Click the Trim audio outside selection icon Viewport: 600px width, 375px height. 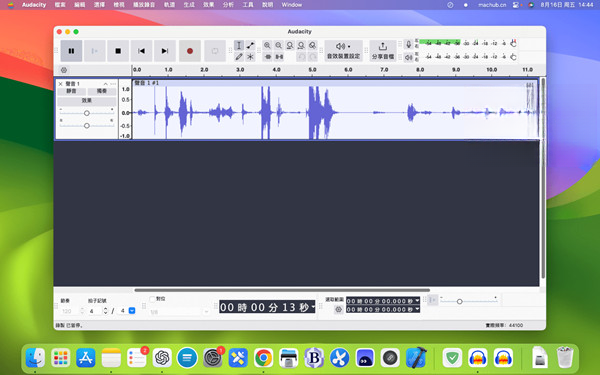(268, 57)
